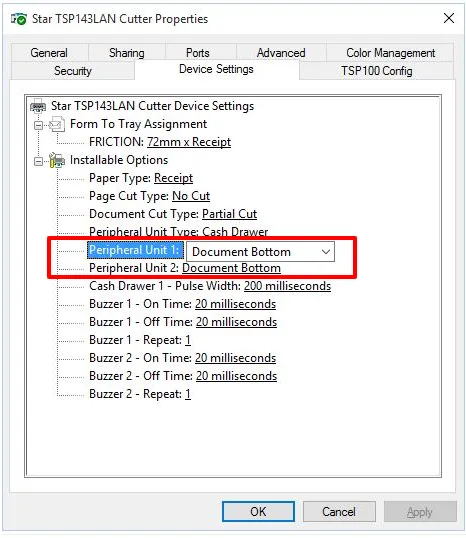Image resolution: width=466 pixels, height=538 pixels.
Task: Click the printer properties icon in title bar
Action: click(x=19, y=19)
